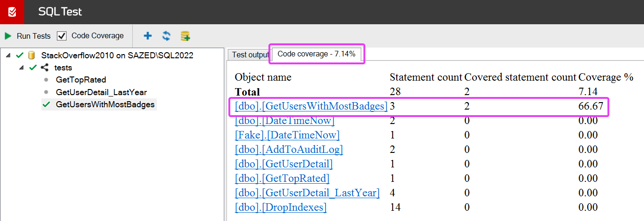Click grey status dot beside GetUserDetail_LastYear
644x221 pixels.
[46, 92]
